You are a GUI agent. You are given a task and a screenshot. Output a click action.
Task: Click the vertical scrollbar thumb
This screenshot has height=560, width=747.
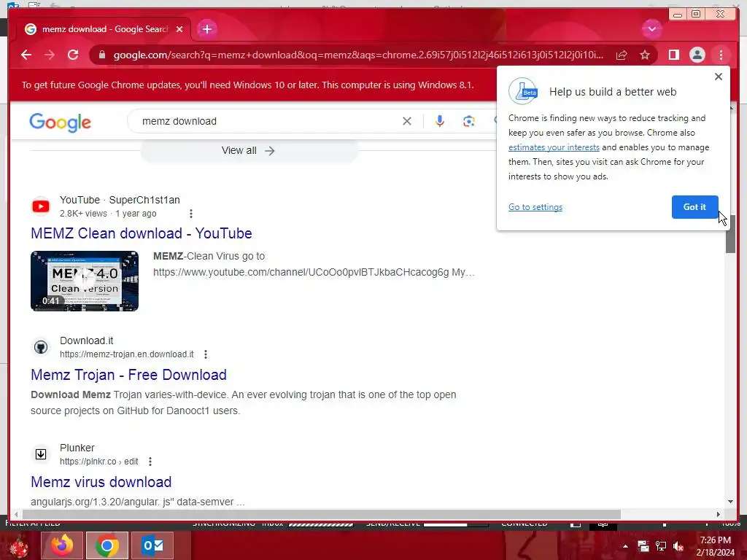point(731,234)
